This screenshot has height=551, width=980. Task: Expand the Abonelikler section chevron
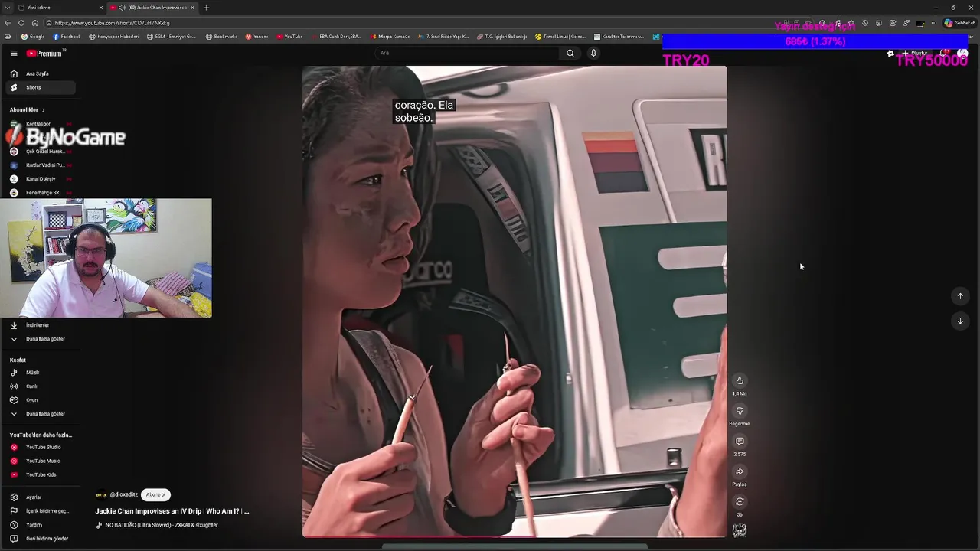coord(43,110)
